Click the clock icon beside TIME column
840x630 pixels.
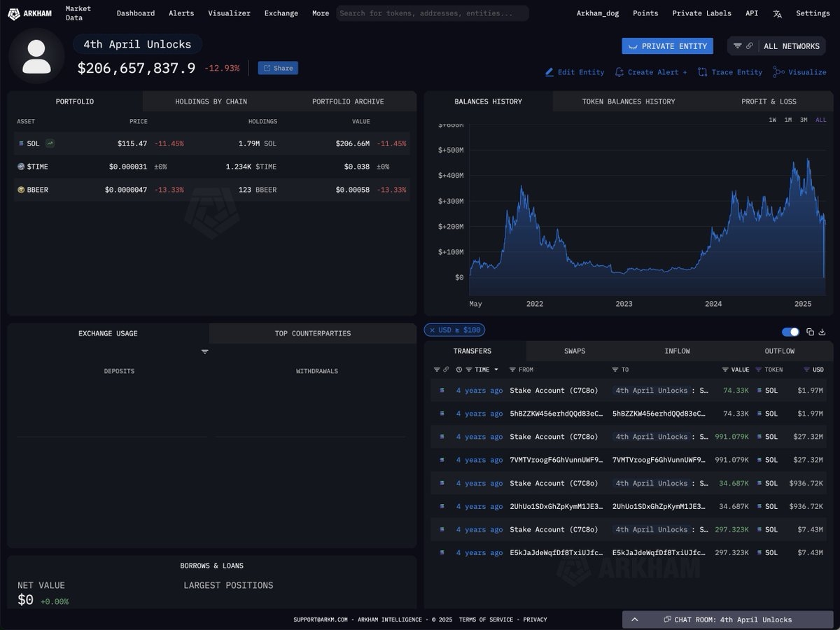pyautogui.click(x=459, y=370)
